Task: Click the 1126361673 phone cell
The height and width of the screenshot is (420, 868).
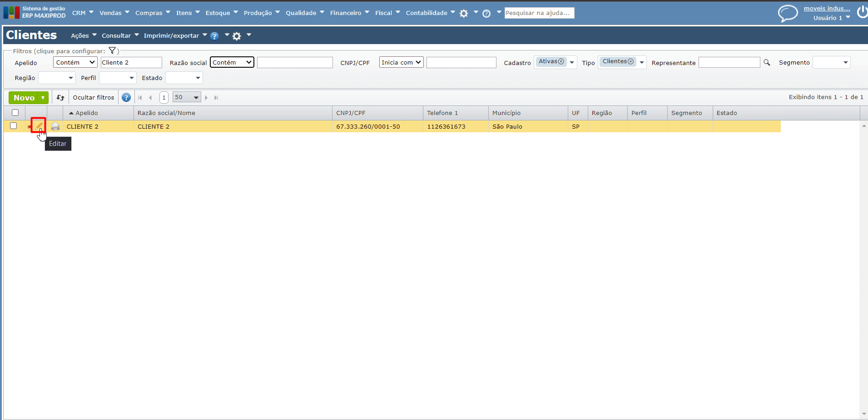Action: [x=446, y=126]
